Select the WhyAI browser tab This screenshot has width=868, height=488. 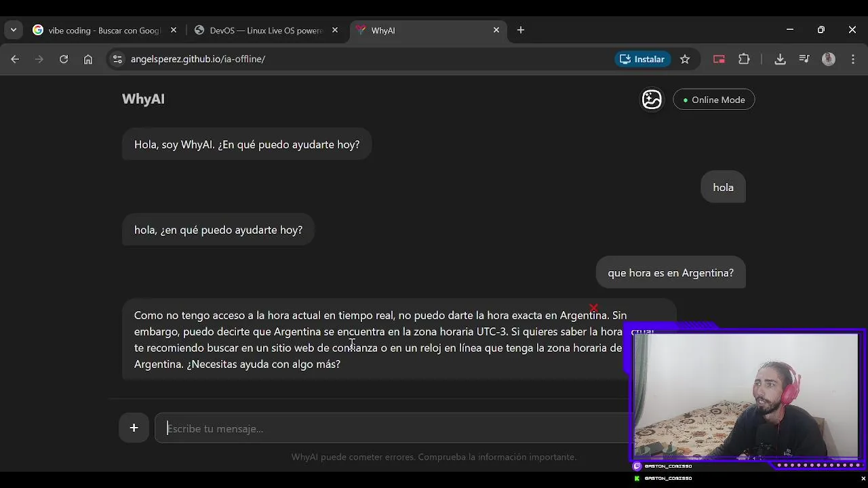427,30
